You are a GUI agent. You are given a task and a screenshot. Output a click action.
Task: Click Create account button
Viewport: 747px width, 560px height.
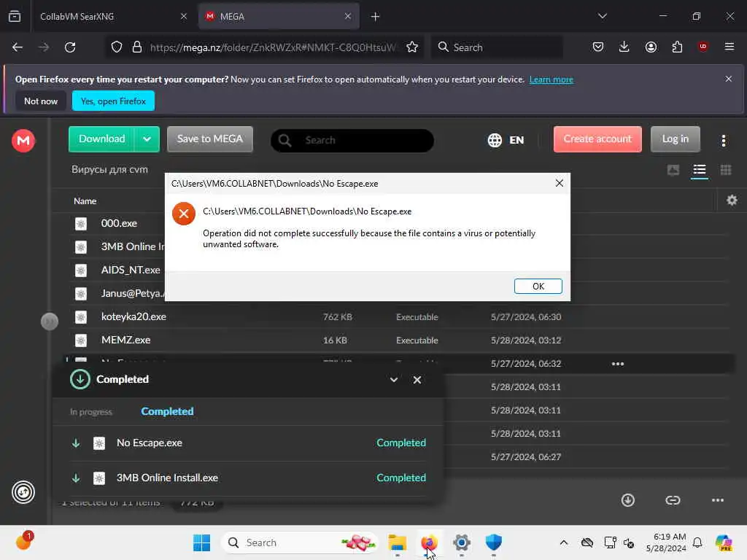click(597, 139)
